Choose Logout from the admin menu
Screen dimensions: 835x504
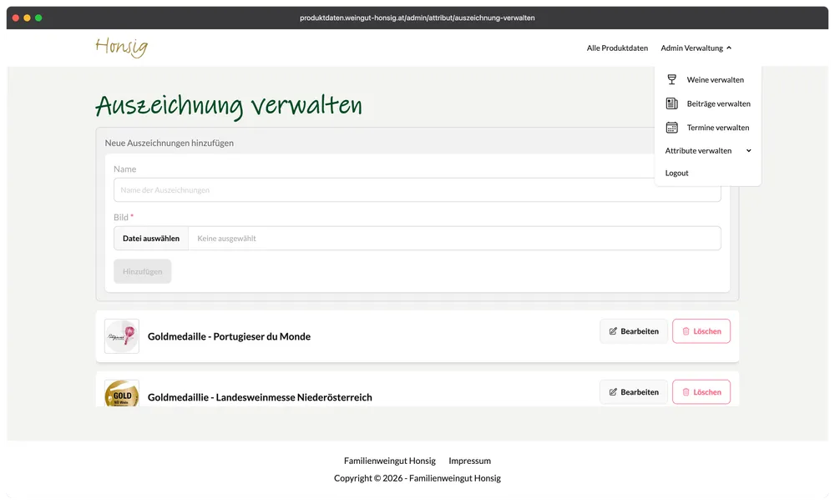(x=676, y=173)
